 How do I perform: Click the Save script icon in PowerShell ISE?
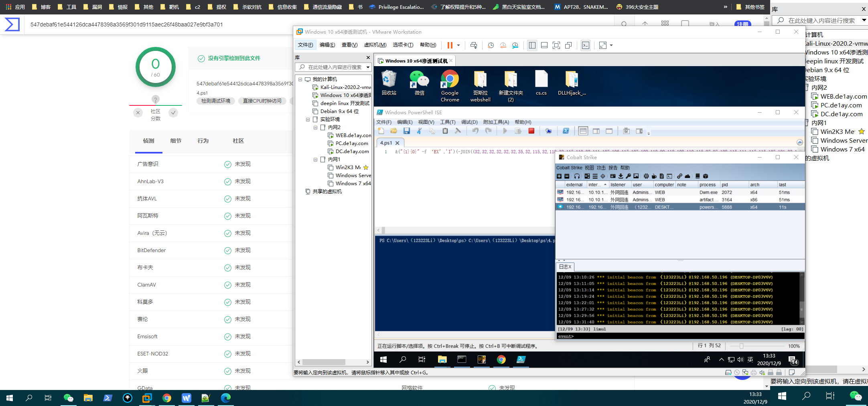(407, 131)
